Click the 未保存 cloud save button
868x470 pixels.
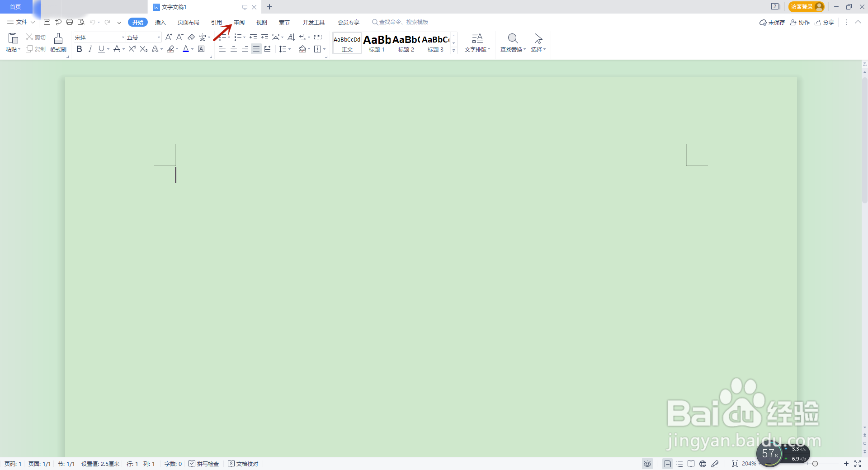pos(772,22)
